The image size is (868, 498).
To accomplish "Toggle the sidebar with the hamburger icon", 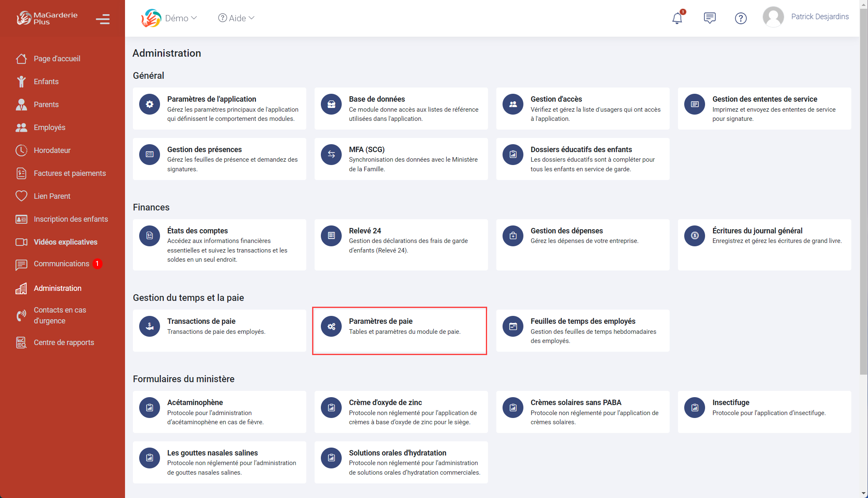I will 103,19.
